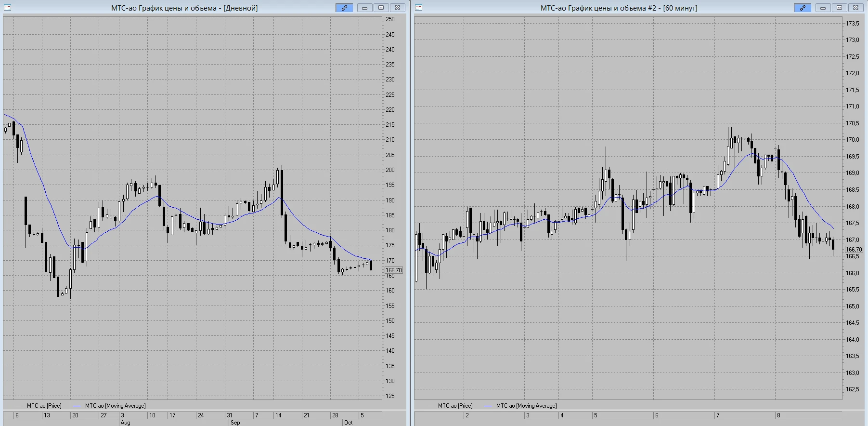Viewport: 868px width, 426px height.
Task: Close the Дневной chart window
Action: [x=397, y=8]
